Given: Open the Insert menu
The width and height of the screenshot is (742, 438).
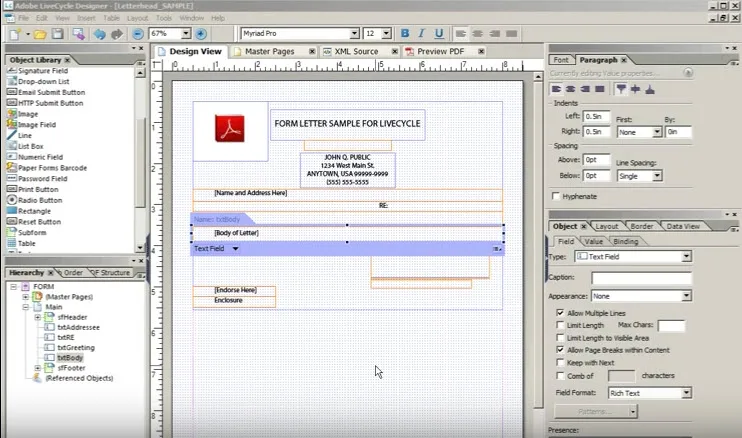Looking at the screenshot, I should (86, 18).
